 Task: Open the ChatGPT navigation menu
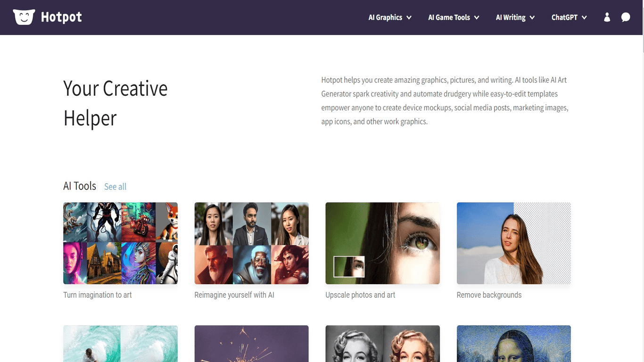point(569,17)
